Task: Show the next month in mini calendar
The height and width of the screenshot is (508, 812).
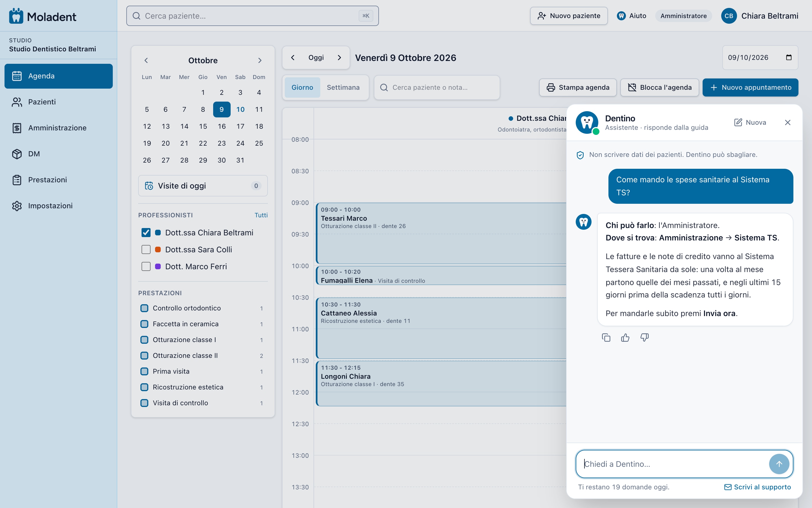Action: [260, 60]
